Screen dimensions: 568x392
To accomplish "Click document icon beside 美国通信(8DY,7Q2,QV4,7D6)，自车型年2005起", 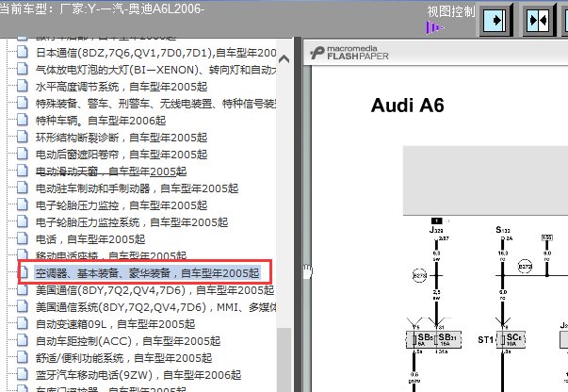I will [x=22, y=290].
